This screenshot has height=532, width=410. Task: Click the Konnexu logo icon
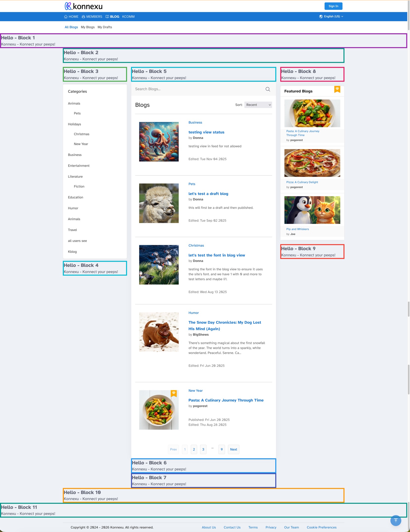click(68, 6)
